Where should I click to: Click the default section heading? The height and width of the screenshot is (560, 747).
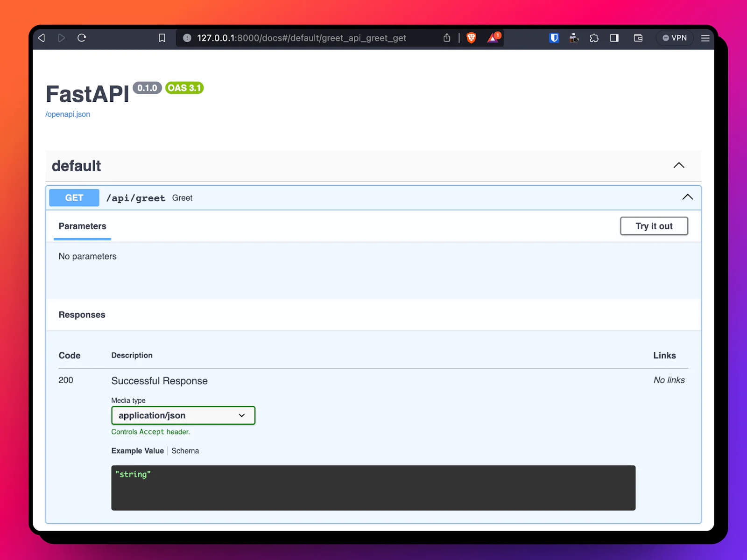click(76, 166)
